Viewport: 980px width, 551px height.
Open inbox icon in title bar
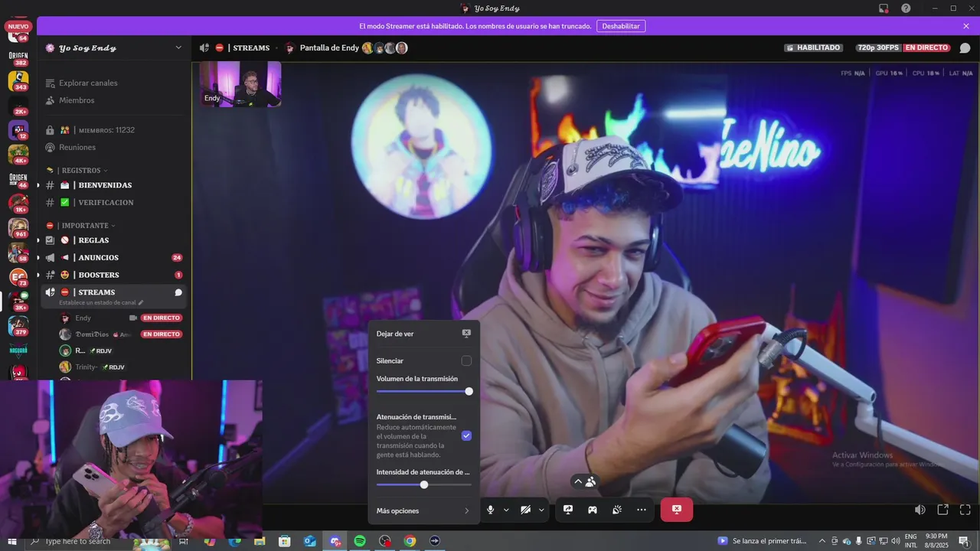click(x=884, y=8)
